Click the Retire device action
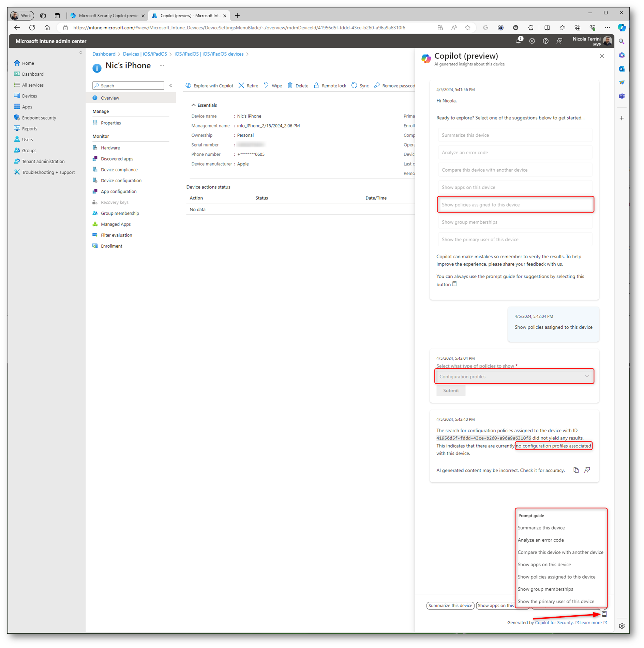 coord(248,86)
